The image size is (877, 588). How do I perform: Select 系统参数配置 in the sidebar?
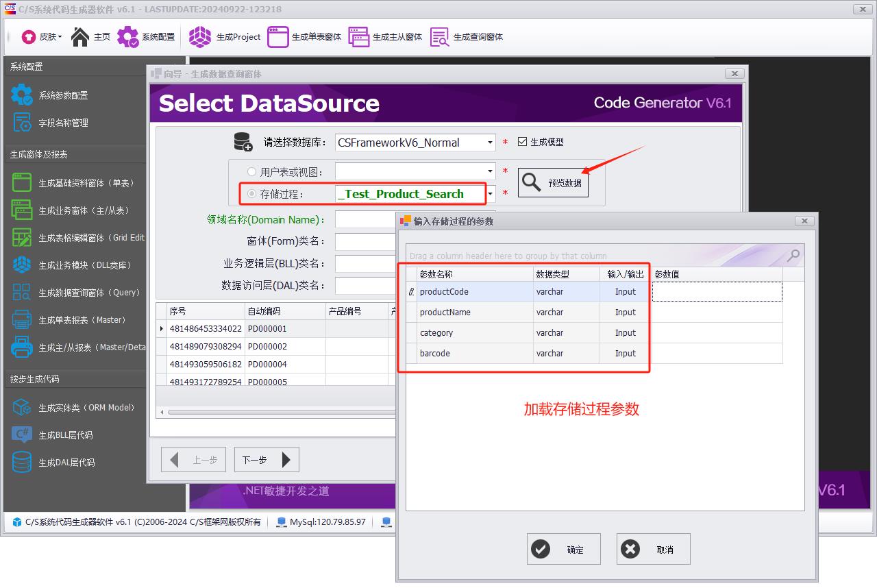tap(63, 95)
